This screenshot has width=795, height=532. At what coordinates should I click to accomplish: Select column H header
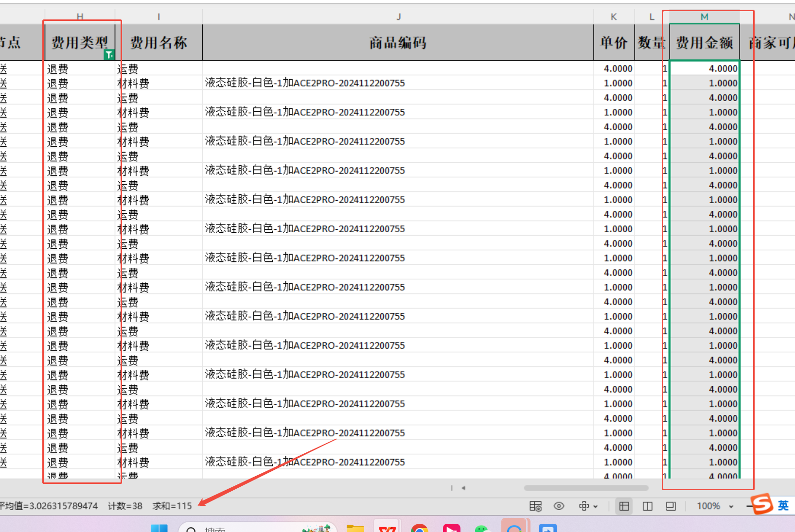pyautogui.click(x=80, y=17)
